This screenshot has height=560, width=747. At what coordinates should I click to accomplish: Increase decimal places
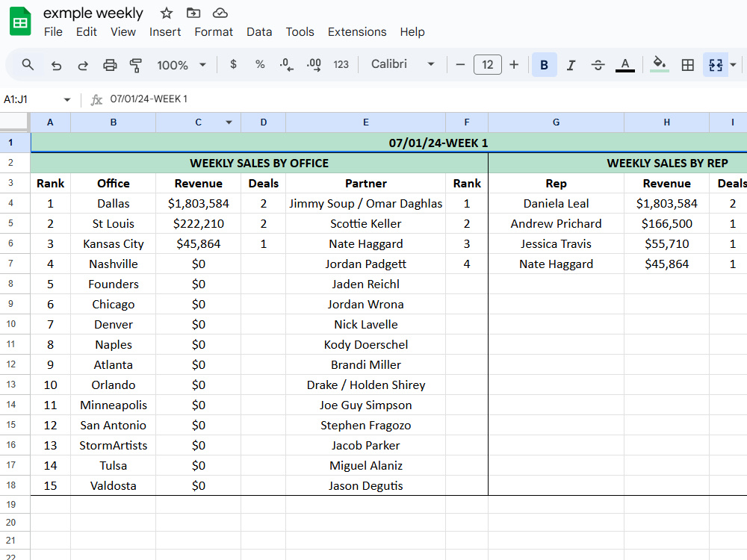[x=314, y=64]
